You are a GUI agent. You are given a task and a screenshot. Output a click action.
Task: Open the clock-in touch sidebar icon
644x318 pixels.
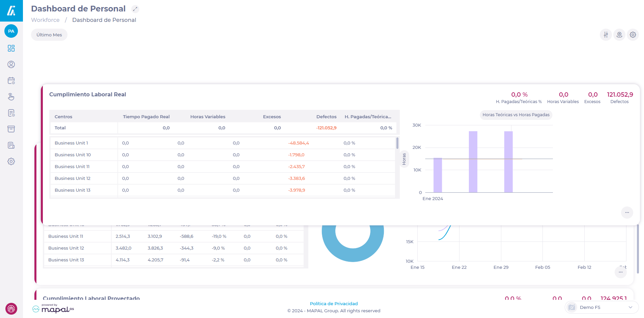pyautogui.click(x=11, y=97)
